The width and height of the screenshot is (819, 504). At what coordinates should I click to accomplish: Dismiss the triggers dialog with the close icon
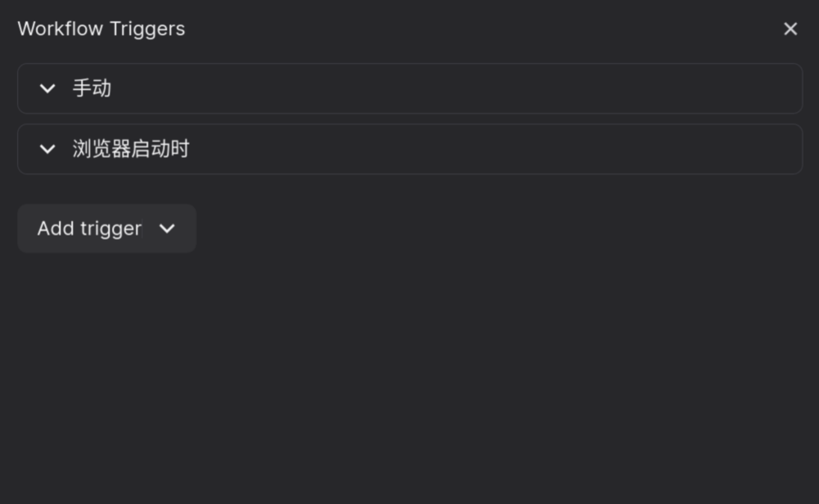point(790,29)
